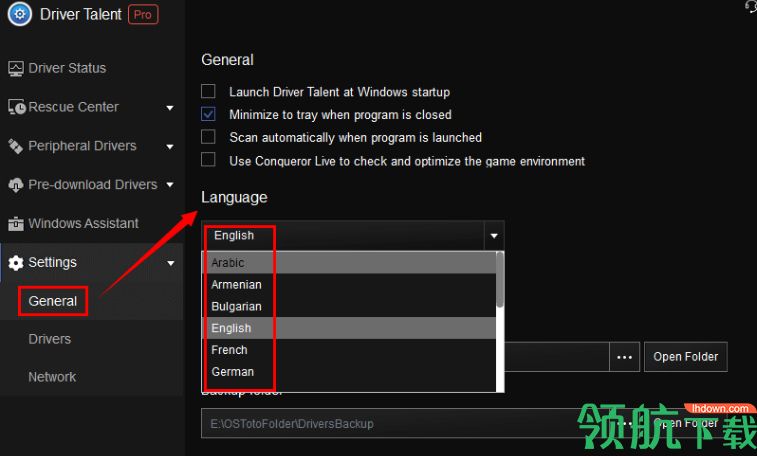The image size is (757, 456).
Task: Expand the Peripheral Drivers submenu arrow
Action: [x=170, y=146]
